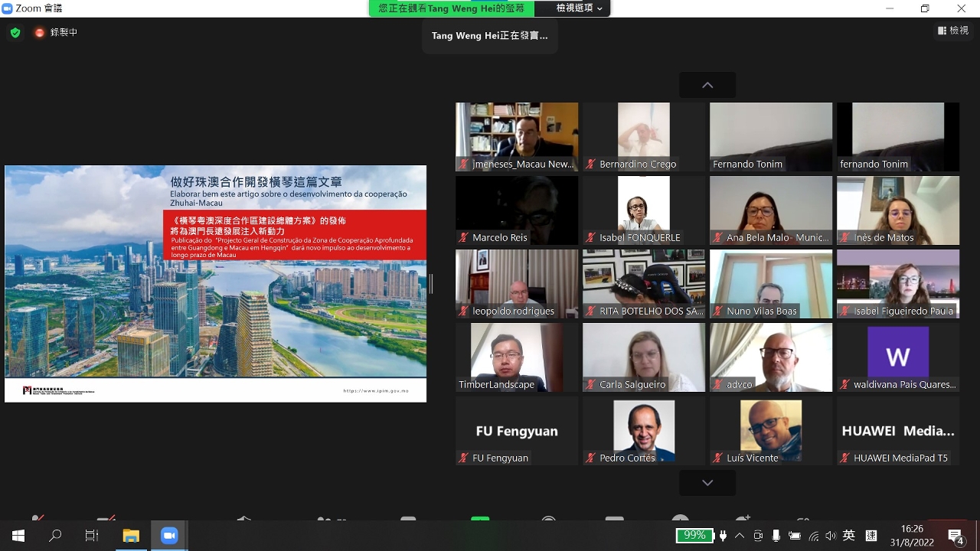Click the Zoom app taskbar icon
The width and height of the screenshot is (980, 551).
tap(169, 536)
